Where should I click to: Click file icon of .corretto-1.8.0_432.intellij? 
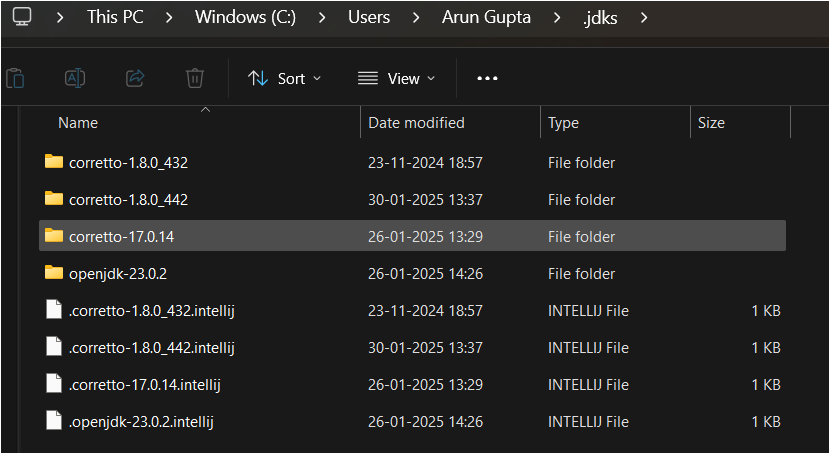pyautogui.click(x=54, y=310)
